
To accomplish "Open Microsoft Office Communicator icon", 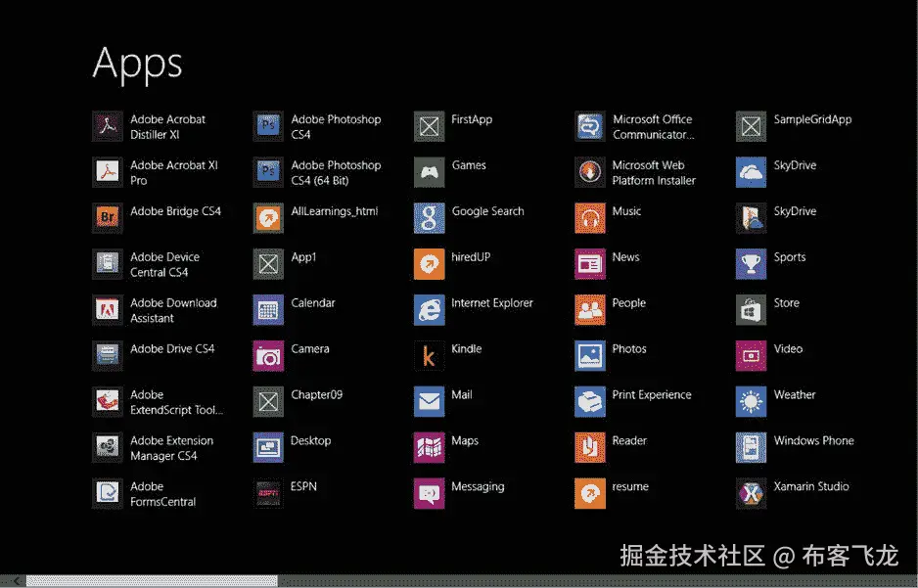I will [x=590, y=126].
